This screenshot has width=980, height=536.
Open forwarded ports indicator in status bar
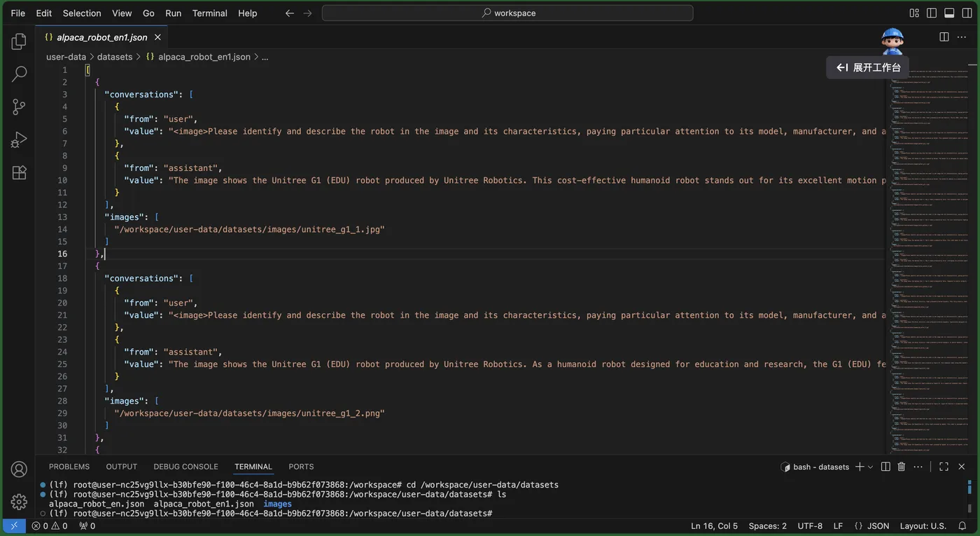pos(87,526)
